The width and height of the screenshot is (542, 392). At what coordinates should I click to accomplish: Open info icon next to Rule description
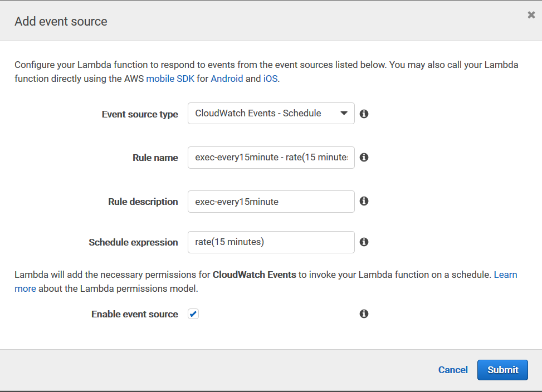pos(364,201)
